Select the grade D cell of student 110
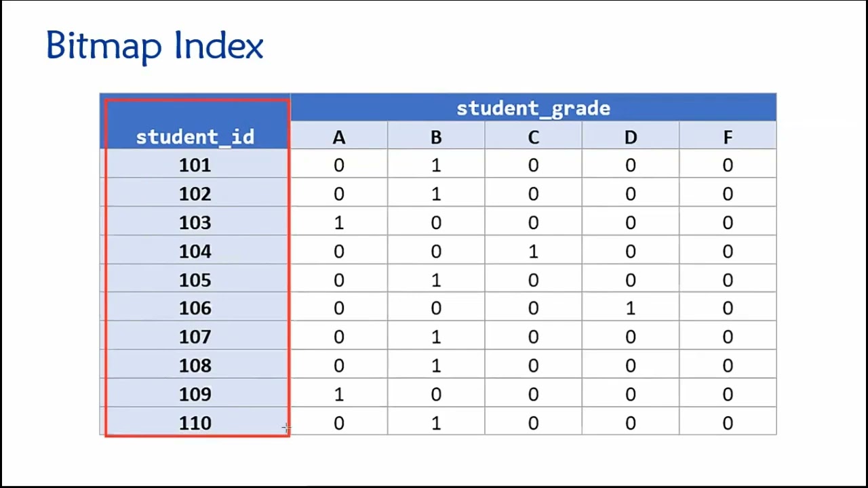Viewport: 868px width, 488px height. (631, 422)
